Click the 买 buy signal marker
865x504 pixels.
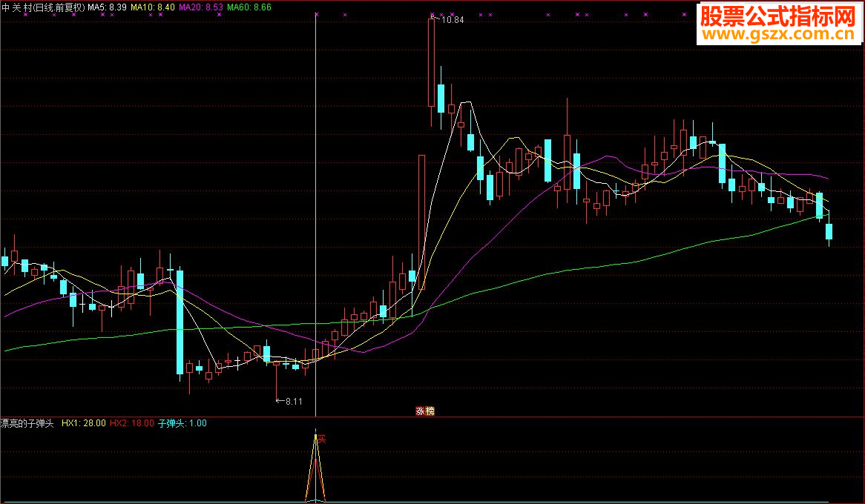point(322,440)
